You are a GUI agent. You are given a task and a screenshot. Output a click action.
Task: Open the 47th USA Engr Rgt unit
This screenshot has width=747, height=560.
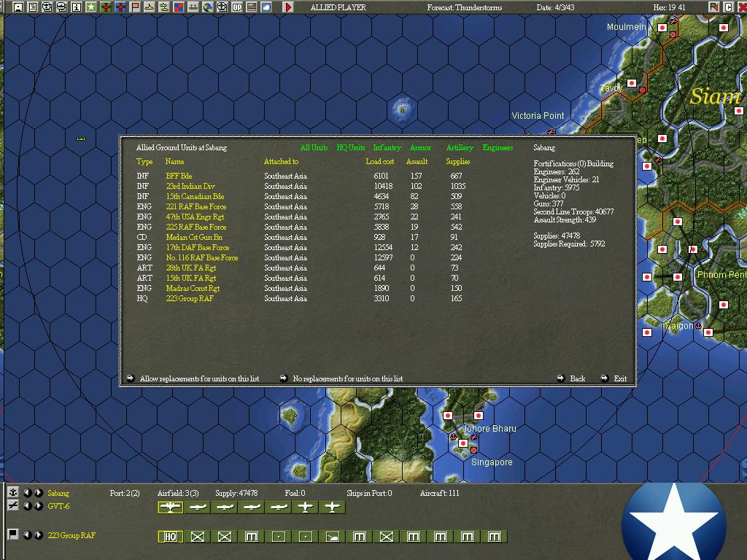pyautogui.click(x=195, y=217)
